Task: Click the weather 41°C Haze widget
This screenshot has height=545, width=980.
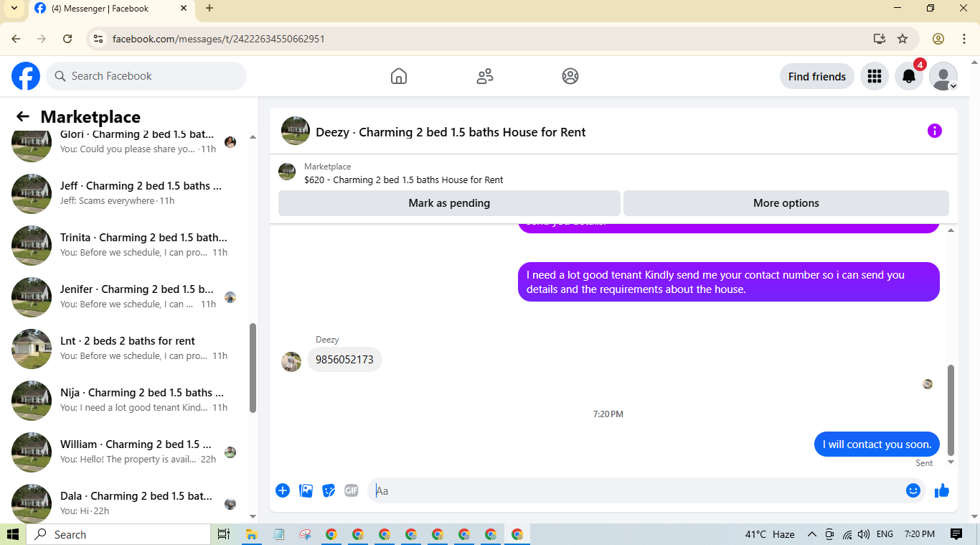Action: 770,534
